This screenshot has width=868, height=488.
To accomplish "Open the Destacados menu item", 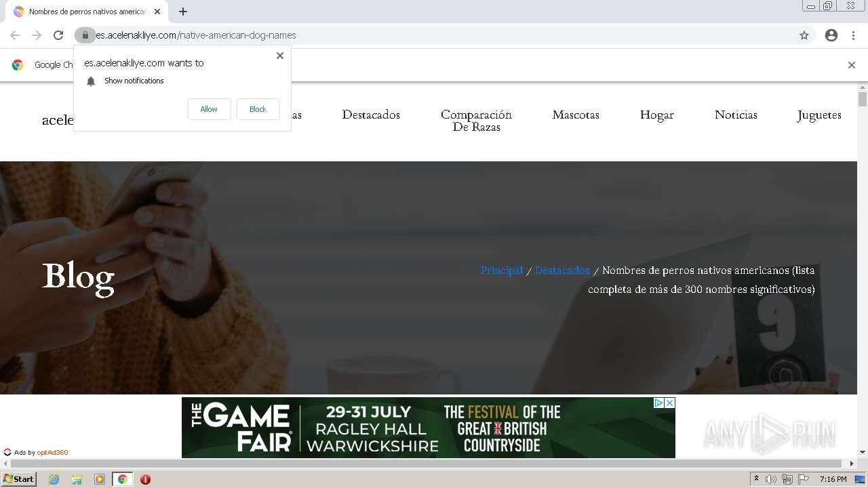I will [371, 115].
